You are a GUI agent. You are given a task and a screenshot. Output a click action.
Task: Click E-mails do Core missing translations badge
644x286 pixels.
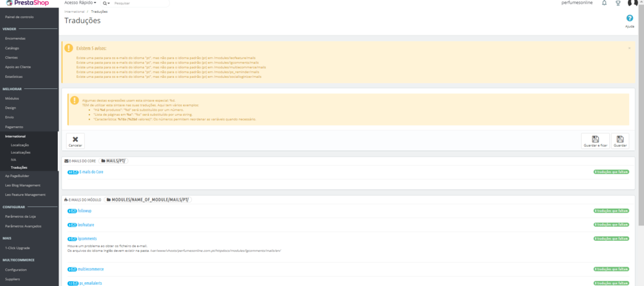[611, 172]
